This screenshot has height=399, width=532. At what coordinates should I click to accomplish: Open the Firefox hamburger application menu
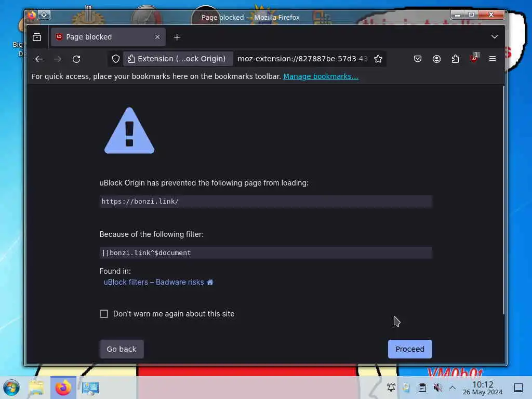493,59
